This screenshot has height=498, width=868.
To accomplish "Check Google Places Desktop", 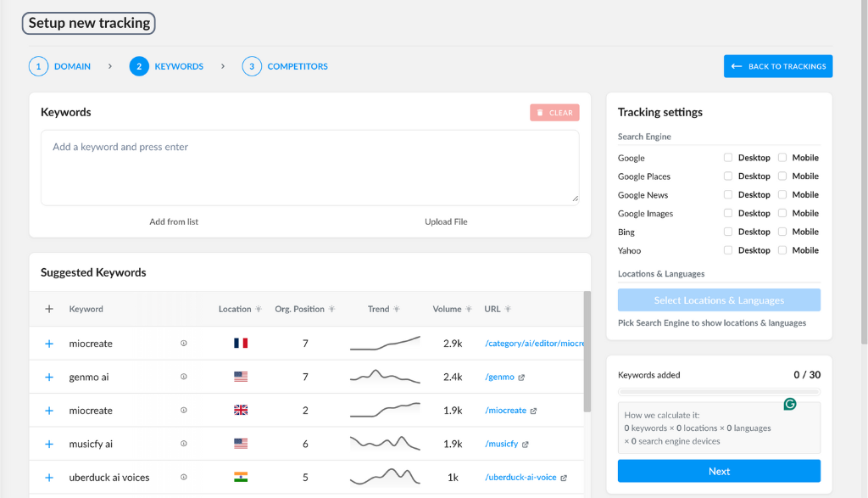I will [728, 176].
